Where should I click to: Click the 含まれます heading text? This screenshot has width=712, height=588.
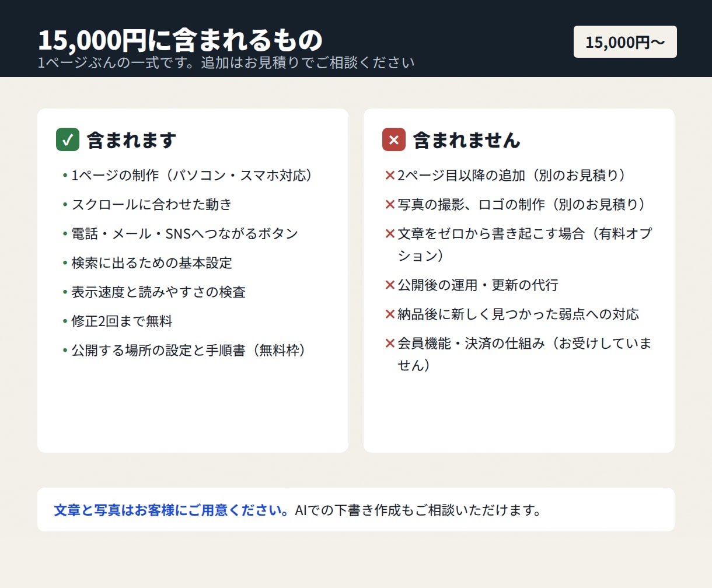(132, 140)
